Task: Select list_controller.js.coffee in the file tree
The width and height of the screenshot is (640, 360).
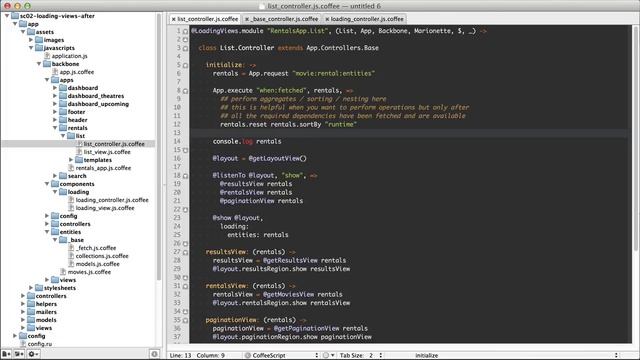Action: click(x=114, y=144)
